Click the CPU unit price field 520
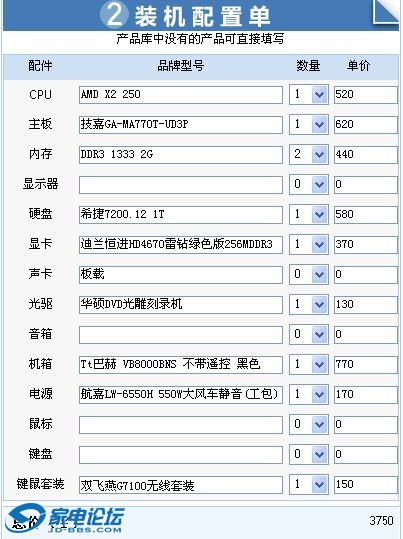The image size is (403, 539). (366, 95)
